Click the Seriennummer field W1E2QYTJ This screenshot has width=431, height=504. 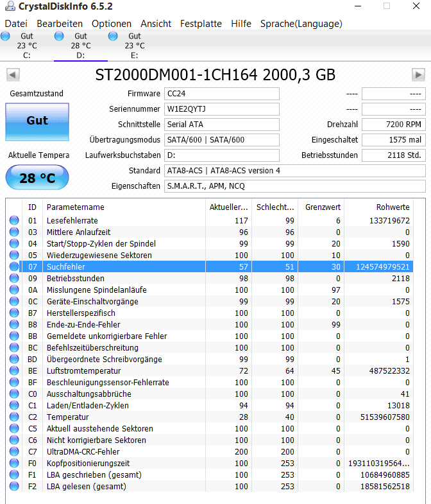222,109
